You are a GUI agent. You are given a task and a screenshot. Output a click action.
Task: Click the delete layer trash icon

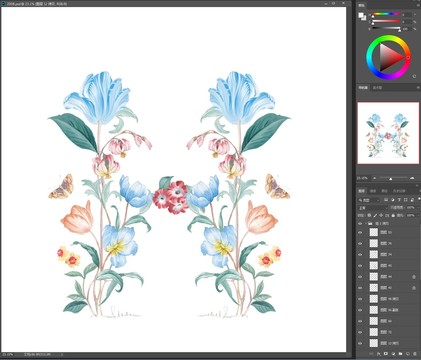(x=415, y=354)
